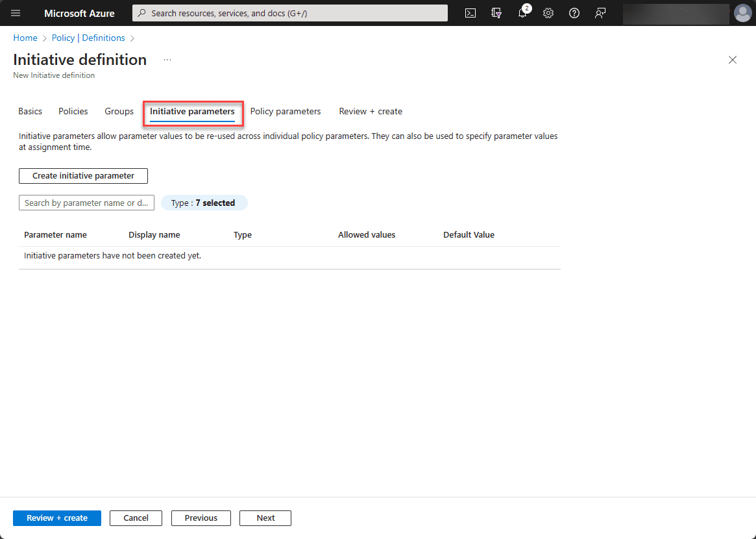Switch to the Basics tab
The height and width of the screenshot is (539, 756).
30,112
